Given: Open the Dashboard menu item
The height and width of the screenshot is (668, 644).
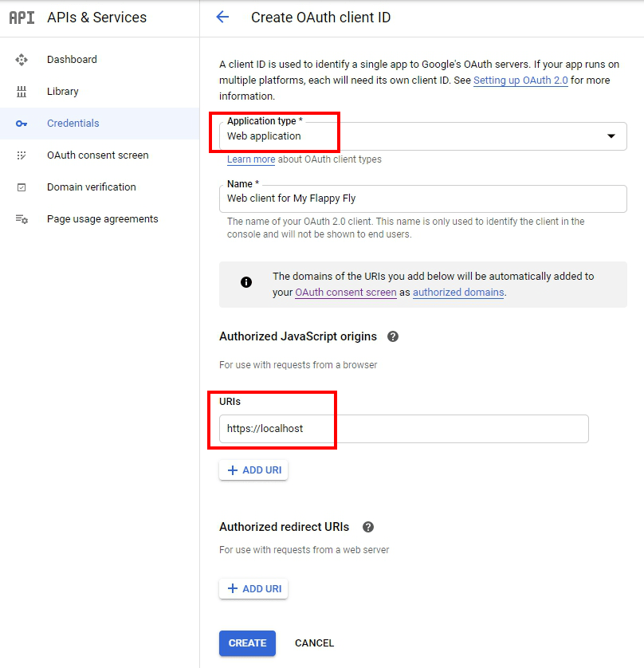Looking at the screenshot, I should coord(72,60).
